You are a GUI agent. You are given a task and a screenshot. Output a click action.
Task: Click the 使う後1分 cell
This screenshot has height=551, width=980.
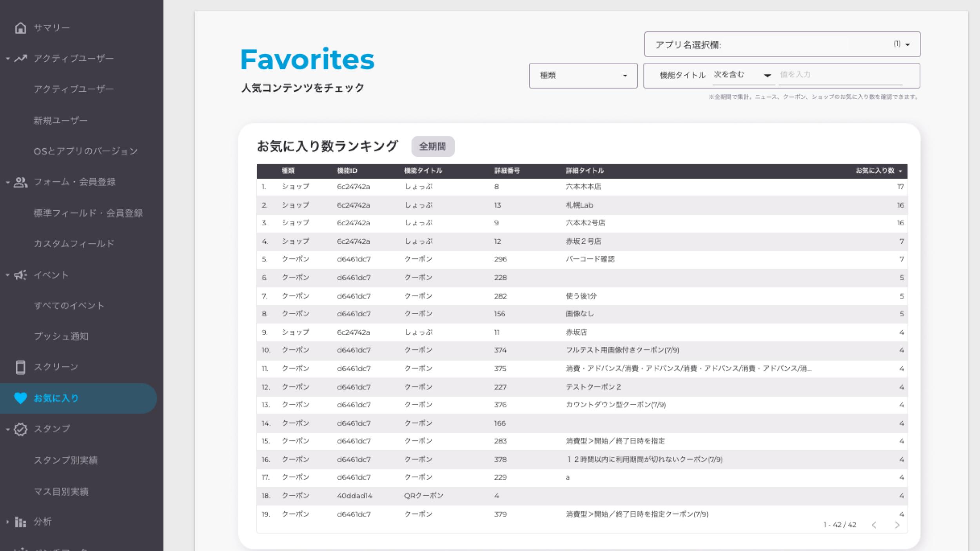coord(581,296)
